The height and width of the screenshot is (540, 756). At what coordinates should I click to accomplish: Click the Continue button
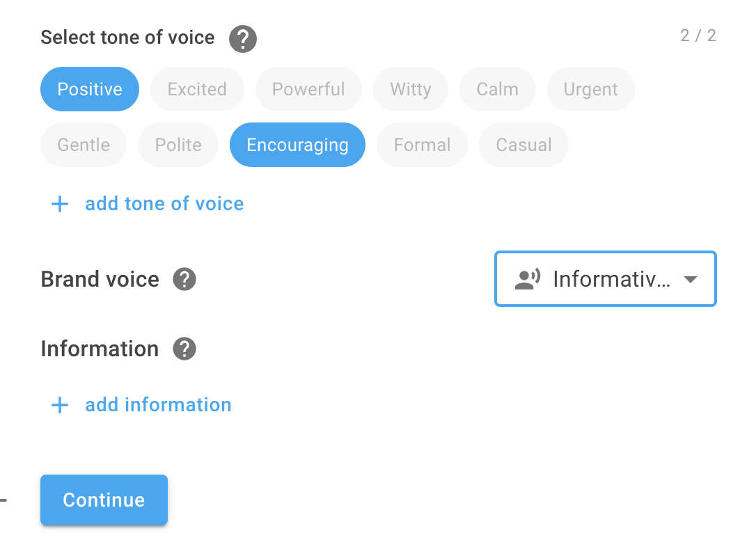pos(104,500)
